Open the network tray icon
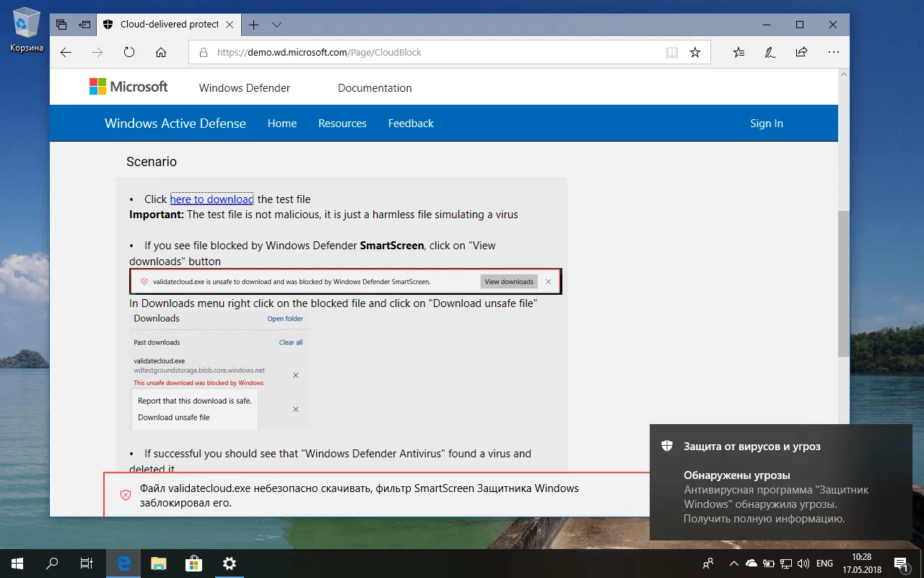924x578 pixels. tap(786, 563)
